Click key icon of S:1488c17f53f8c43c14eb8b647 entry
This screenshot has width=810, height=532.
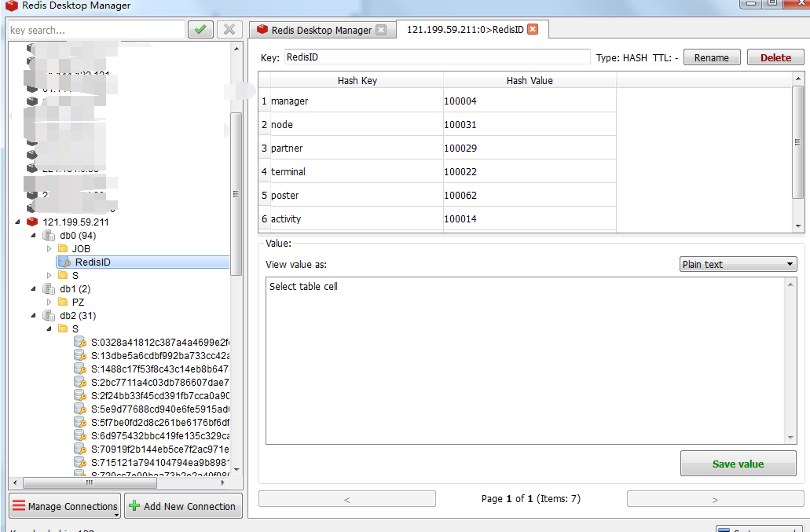[x=80, y=369]
